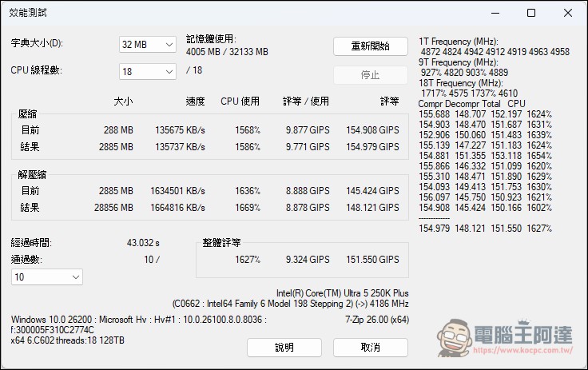
Task: Maximize the 效能測試 window
Action: [x=531, y=13]
